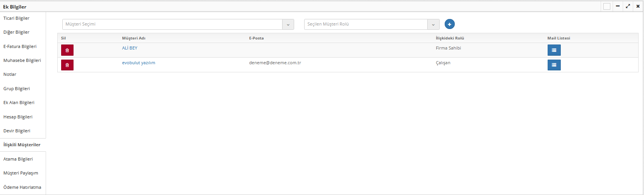Click the blue plus add button
Screen dimensions: 644x195
tap(449, 24)
